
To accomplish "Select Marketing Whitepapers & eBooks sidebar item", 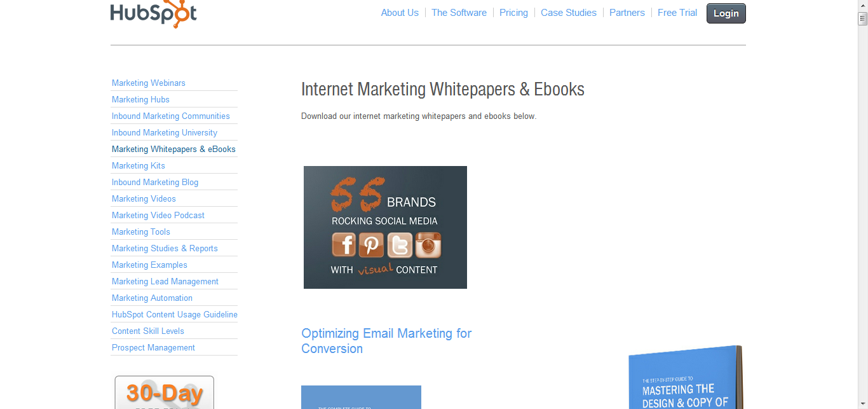I will click(173, 149).
